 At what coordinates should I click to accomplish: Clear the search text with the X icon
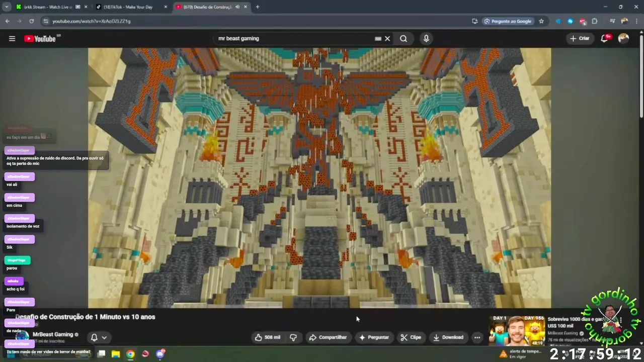[x=387, y=39]
